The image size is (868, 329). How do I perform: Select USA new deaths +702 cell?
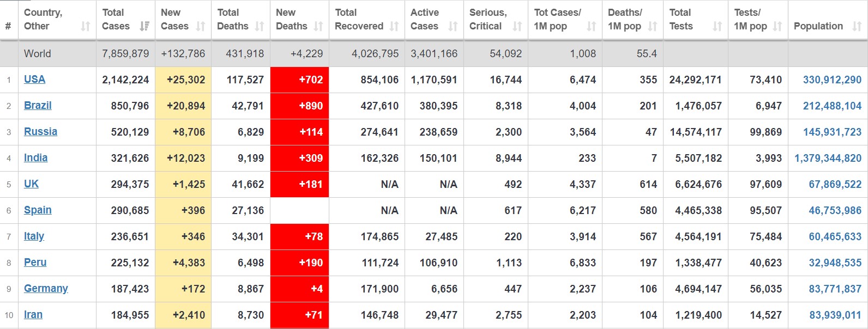(299, 80)
